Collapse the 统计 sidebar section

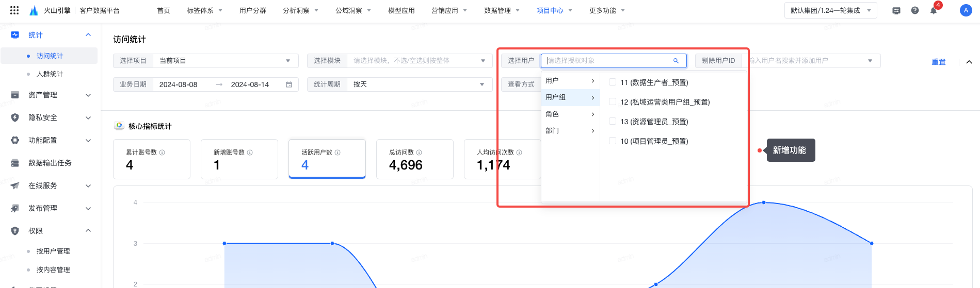tap(88, 35)
